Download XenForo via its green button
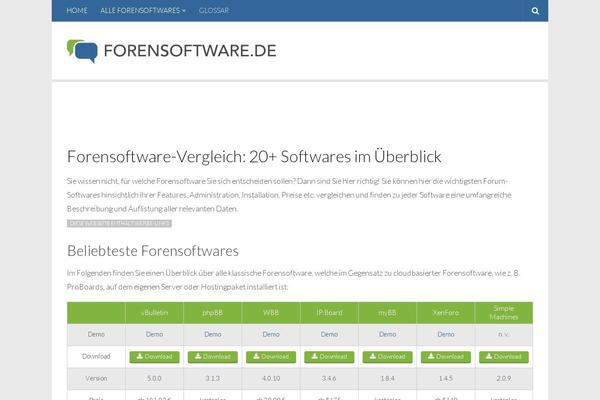This screenshot has height=400, width=600. [x=446, y=357]
